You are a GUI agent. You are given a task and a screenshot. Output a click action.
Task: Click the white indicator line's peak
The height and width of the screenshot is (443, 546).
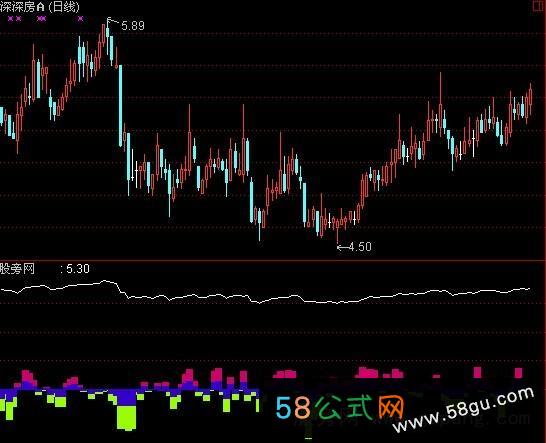pyautogui.click(x=104, y=281)
